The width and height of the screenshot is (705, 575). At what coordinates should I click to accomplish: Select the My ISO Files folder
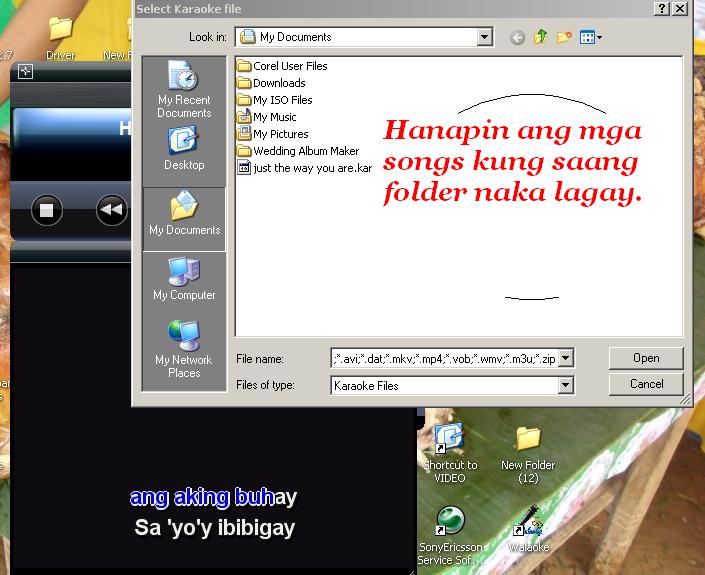[274, 100]
